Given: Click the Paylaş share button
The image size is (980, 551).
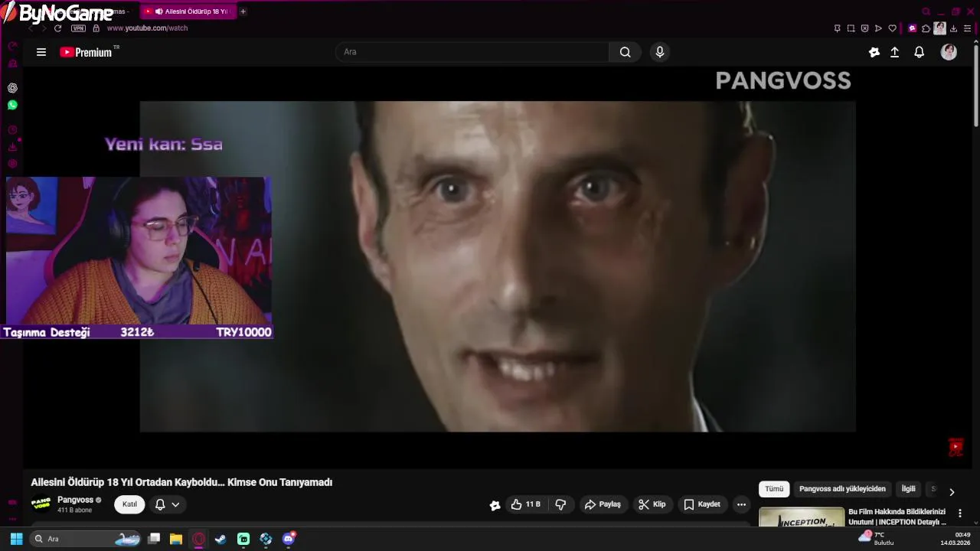Looking at the screenshot, I should (x=603, y=504).
